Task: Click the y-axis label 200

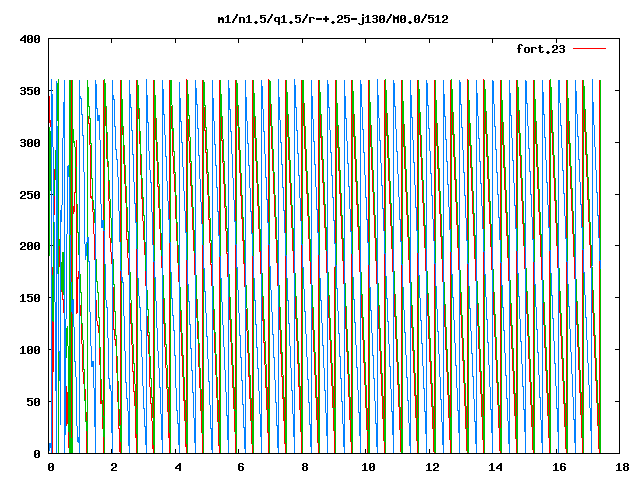Action: (30, 246)
